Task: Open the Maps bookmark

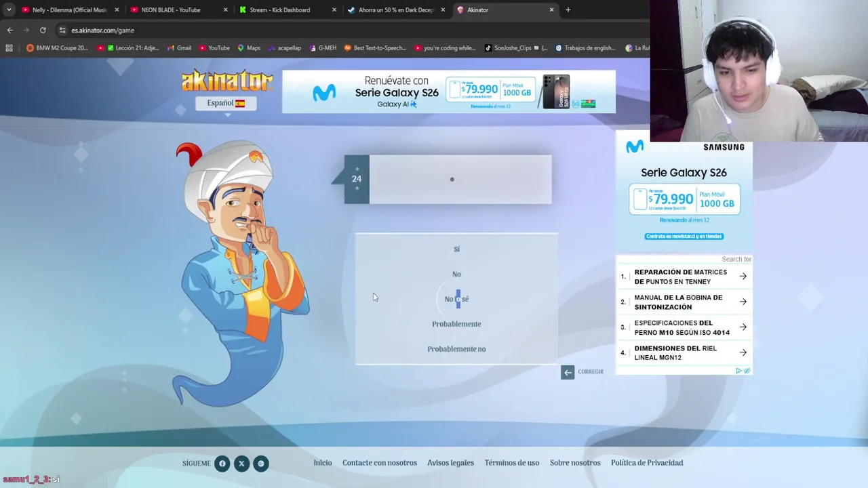Action: (249, 48)
